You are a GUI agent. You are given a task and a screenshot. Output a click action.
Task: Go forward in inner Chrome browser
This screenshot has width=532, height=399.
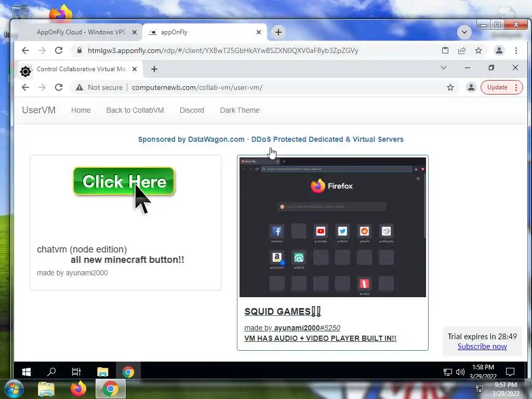(42, 87)
